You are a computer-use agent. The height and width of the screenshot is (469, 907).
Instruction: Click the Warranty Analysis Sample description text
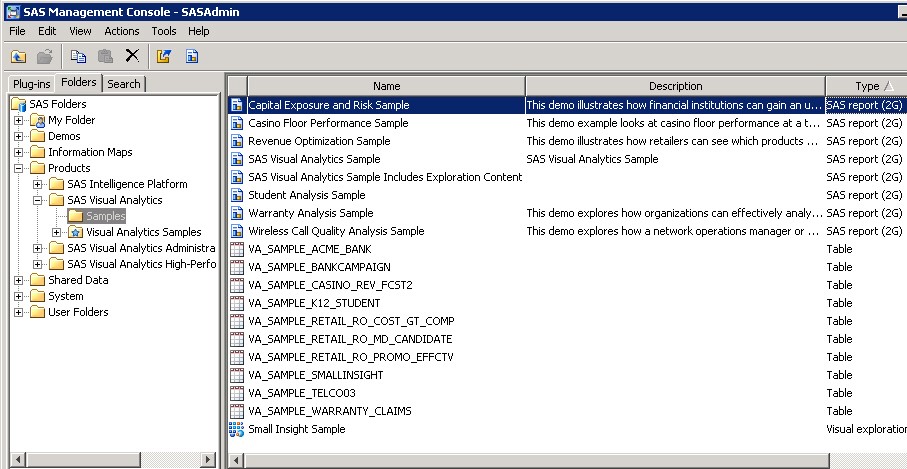coord(674,213)
